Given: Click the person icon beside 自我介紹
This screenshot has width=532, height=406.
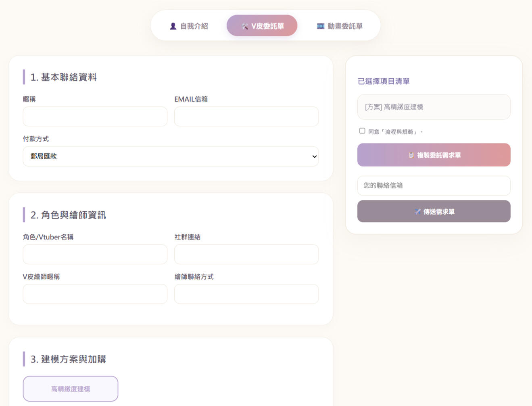Looking at the screenshot, I should click(x=173, y=26).
